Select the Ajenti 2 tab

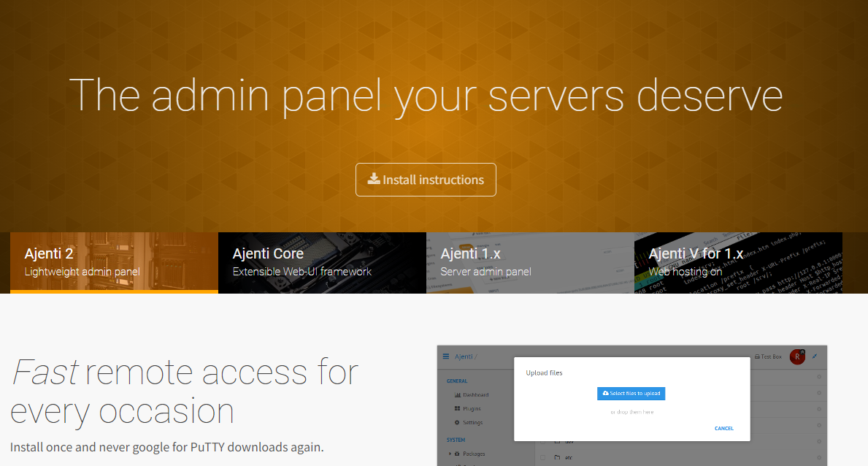tap(114, 263)
